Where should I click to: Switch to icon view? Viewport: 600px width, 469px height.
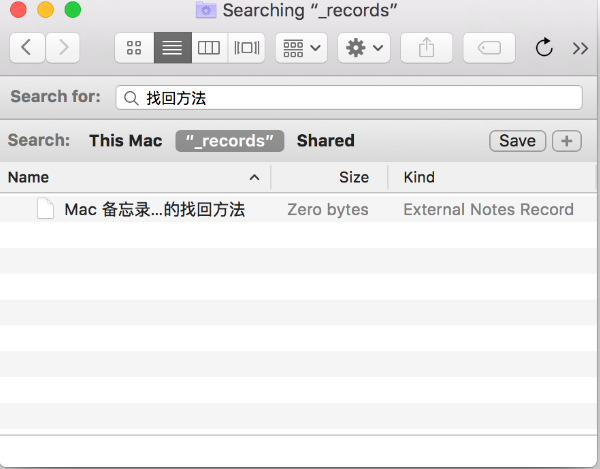[134, 47]
